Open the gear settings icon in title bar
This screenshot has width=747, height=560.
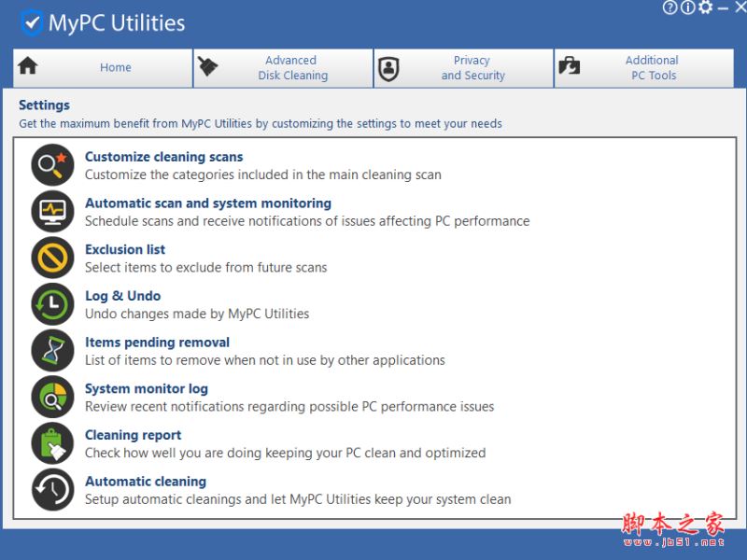706,7
